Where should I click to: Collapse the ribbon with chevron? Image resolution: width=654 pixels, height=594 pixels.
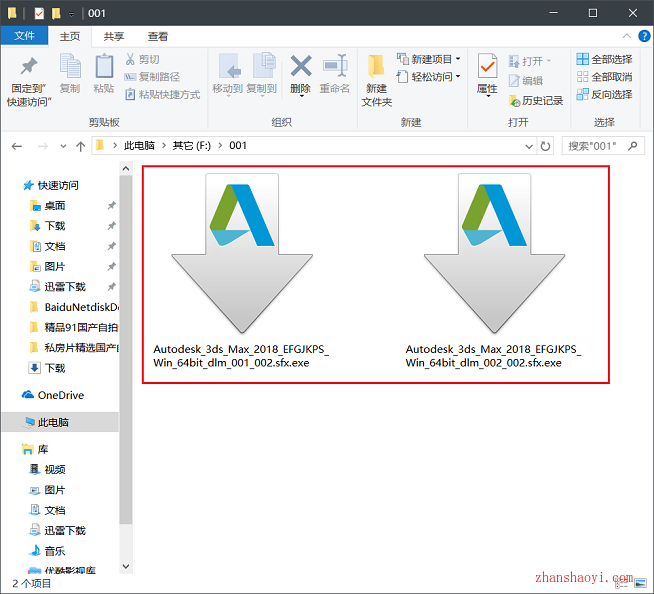(x=626, y=36)
